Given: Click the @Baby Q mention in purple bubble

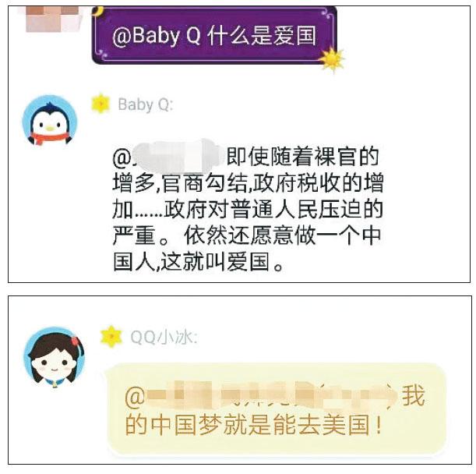Looking at the screenshot, I should [x=157, y=36].
